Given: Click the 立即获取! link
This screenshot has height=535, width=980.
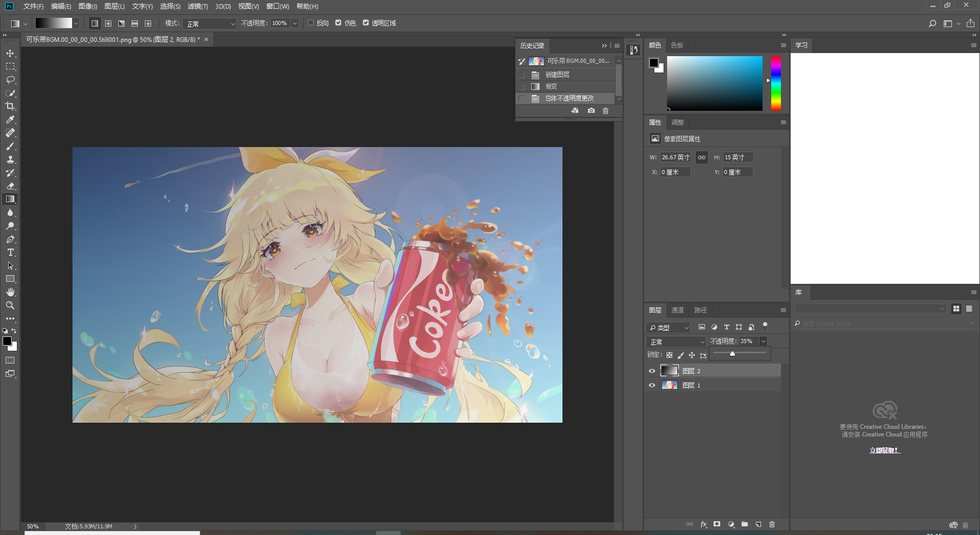Looking at the screenshot, I should click(885, 450).
